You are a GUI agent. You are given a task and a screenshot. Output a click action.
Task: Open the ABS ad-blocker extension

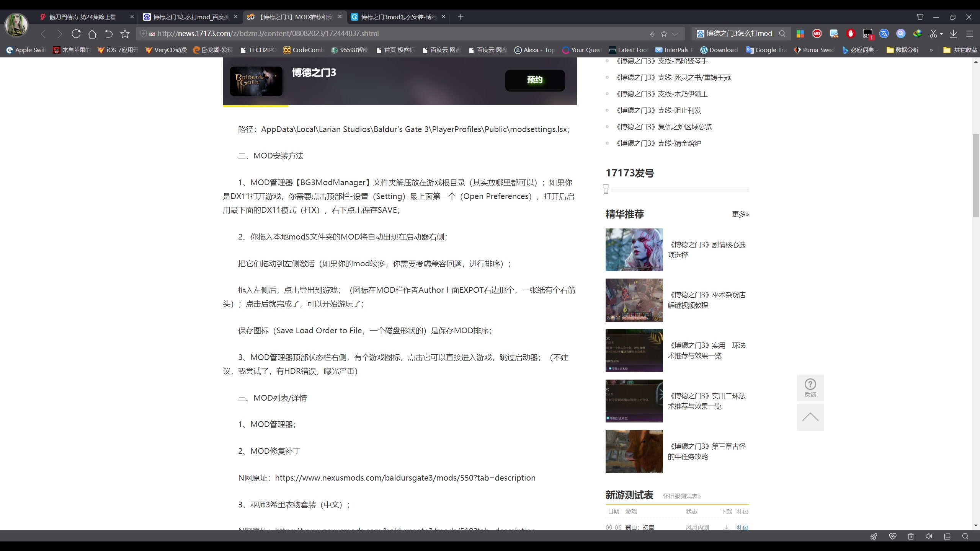click(x=817, y=34)
